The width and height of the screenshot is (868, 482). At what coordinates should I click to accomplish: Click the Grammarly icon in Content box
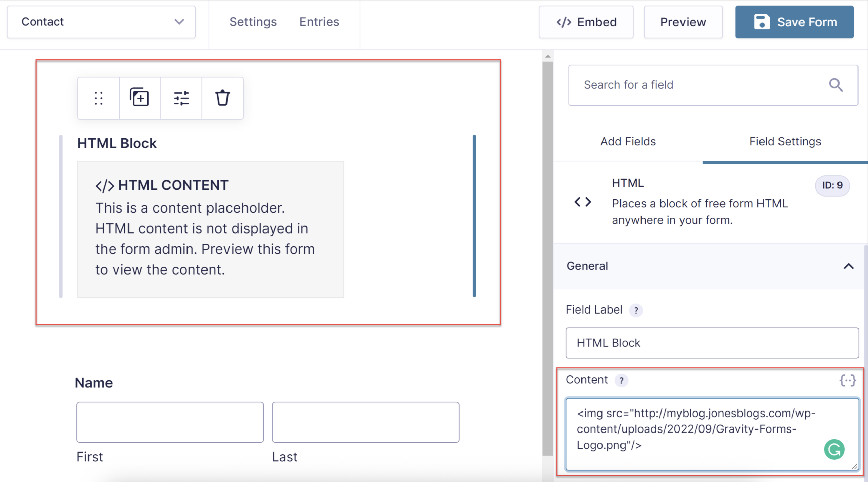pyautogui.click(x=834, y=449)
